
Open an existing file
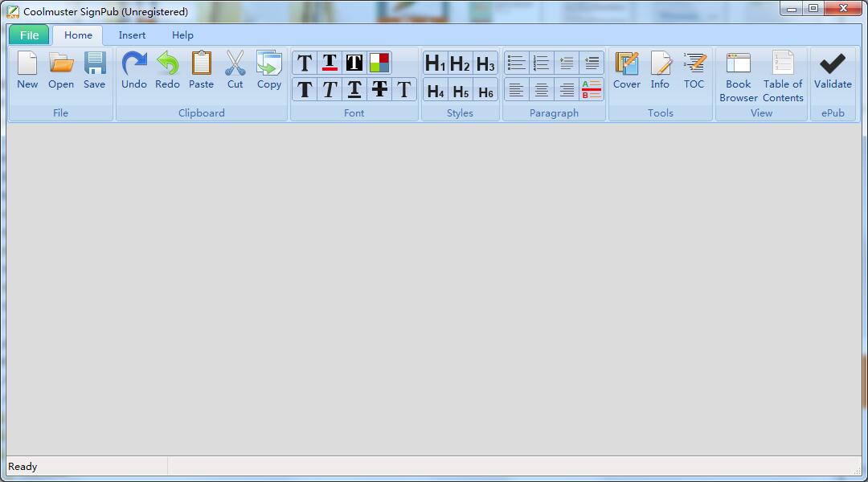point(61,70)
